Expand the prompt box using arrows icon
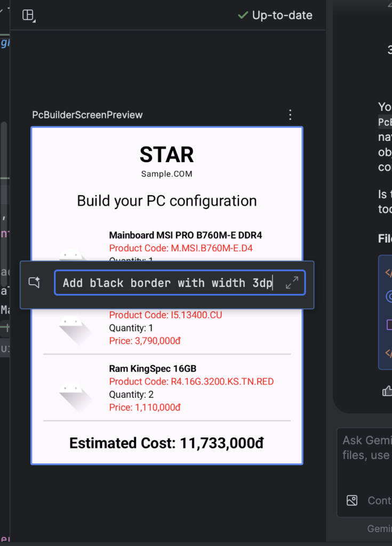 tap(292, 283)
